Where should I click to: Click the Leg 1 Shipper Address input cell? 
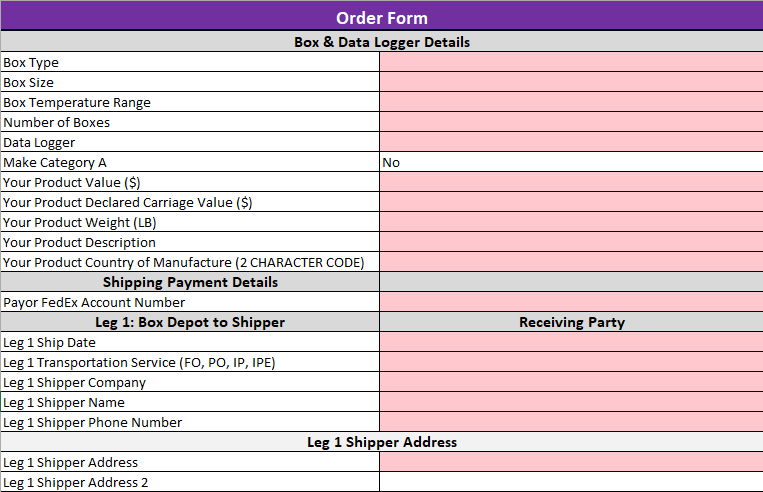(x=570, y=462)
